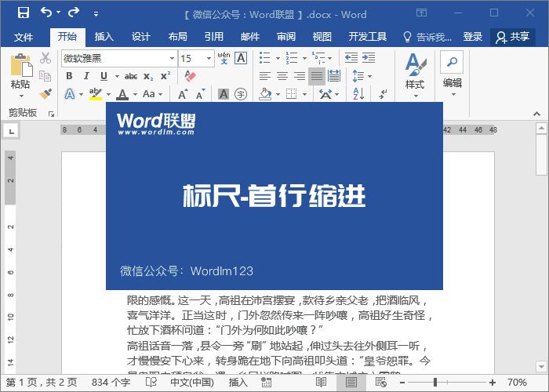Apply numbered list formatting
Viewport: 549px width, 392px height.
coord(291,58)
